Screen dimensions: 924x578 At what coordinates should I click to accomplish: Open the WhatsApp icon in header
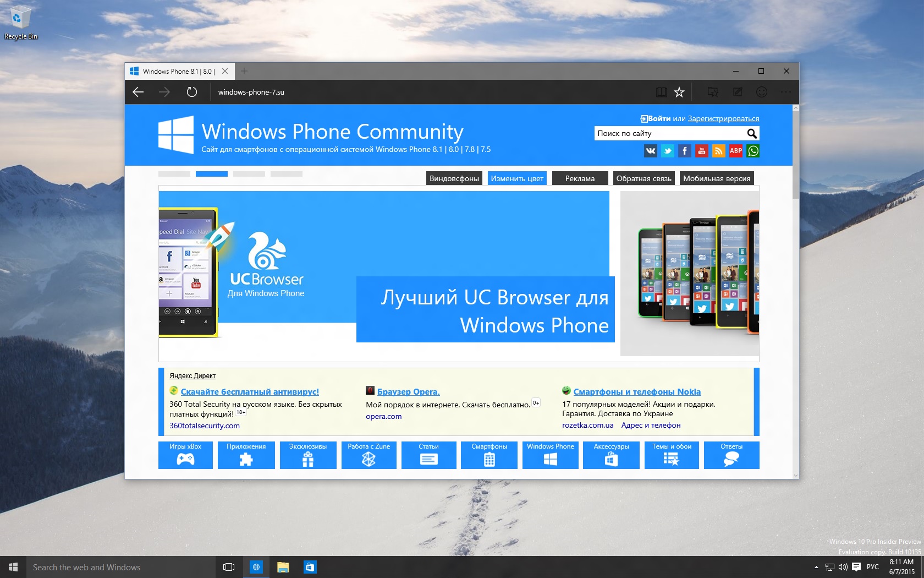coord(753,151)
